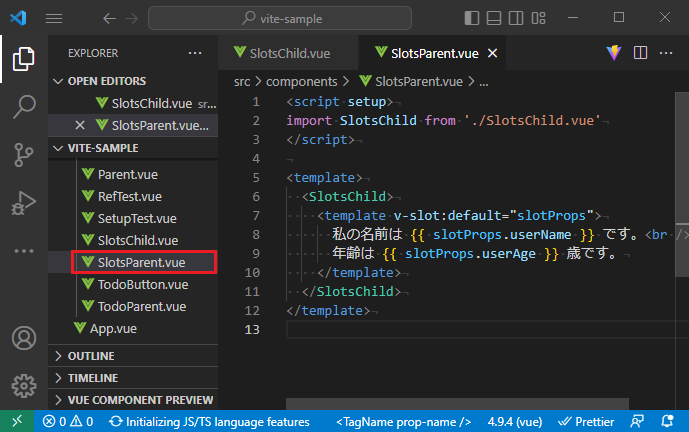The width and height of the screenshot is (689, 432).
Task: Toggle the bottom panel layout icon
Action: [494, 18]
